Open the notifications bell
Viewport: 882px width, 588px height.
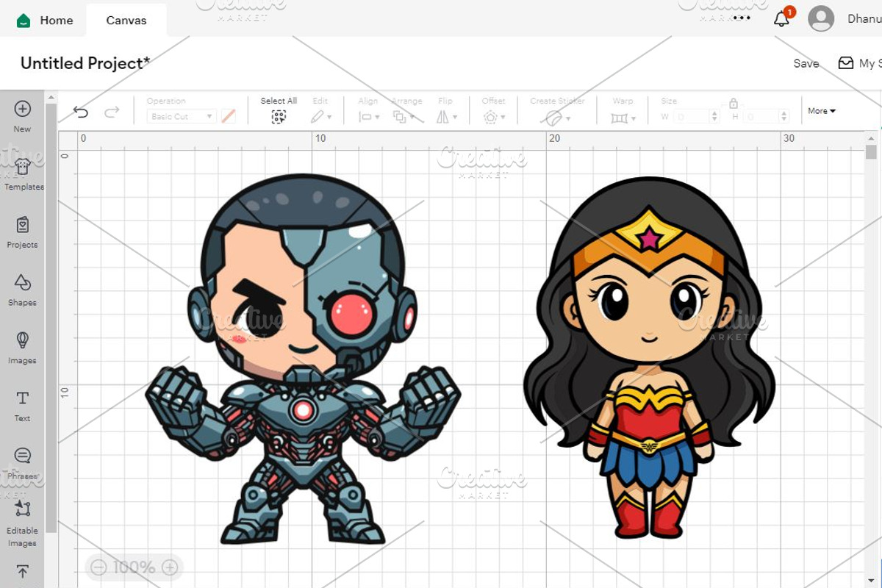(782, 19)
